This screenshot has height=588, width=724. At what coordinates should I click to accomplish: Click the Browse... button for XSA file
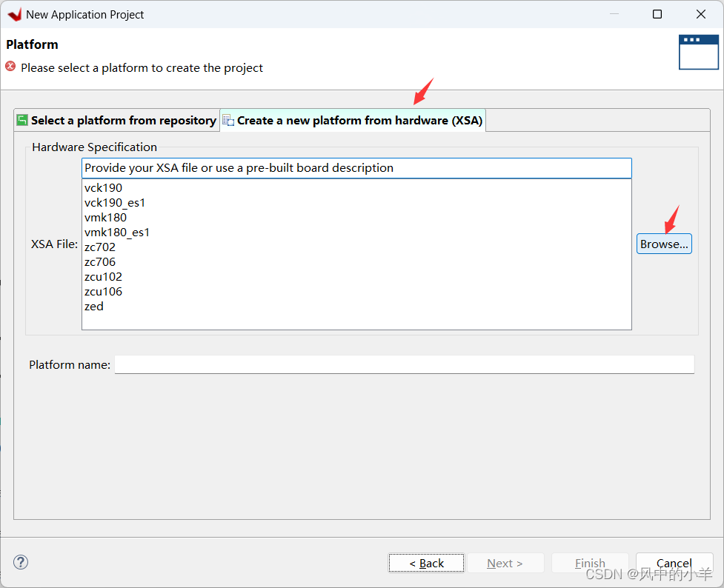(x=664, y=244)
